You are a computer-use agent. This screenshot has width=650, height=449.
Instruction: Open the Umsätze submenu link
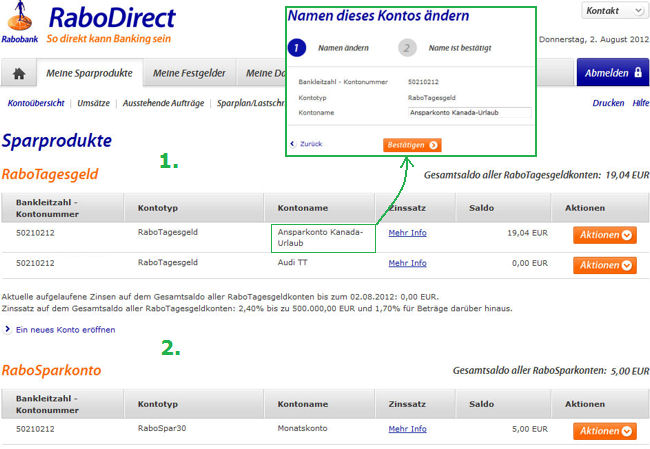pyautogui.click(x=94, y=103)
